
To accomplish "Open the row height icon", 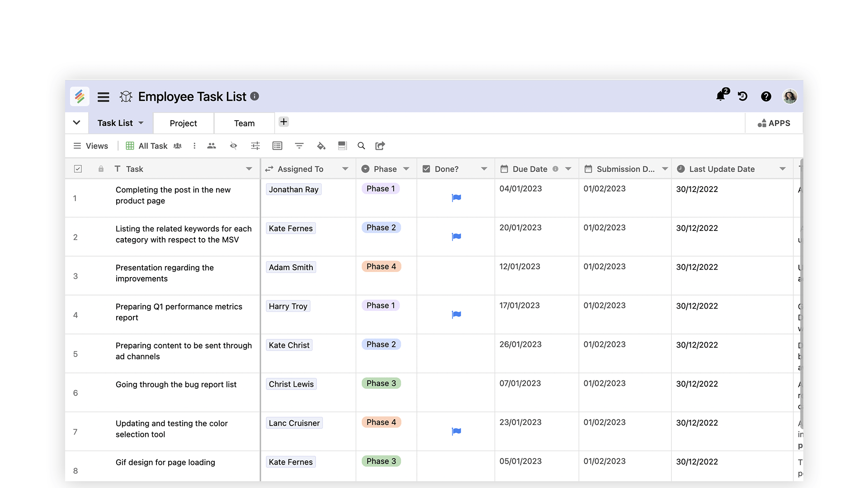I will click(x=342, y=145).
